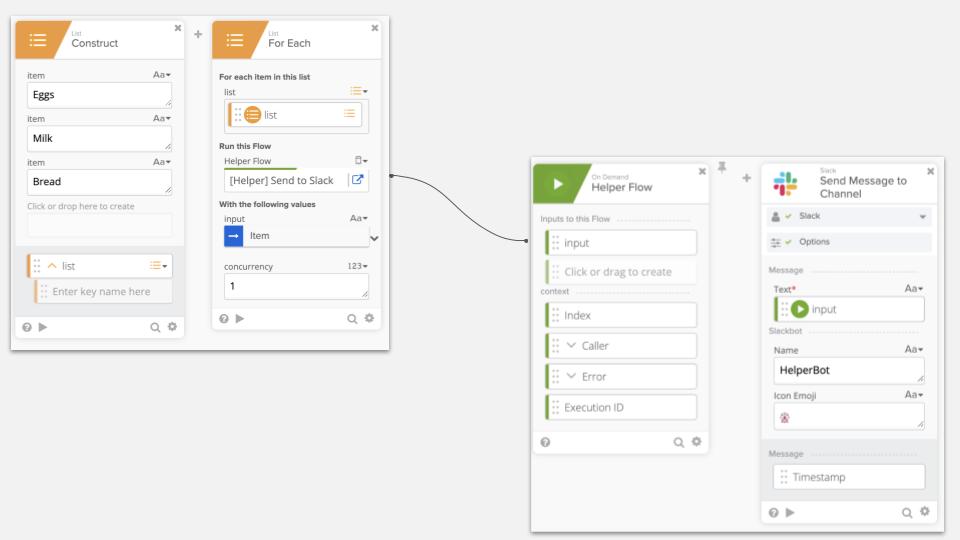Expand the Caller context field

[571, 346]
